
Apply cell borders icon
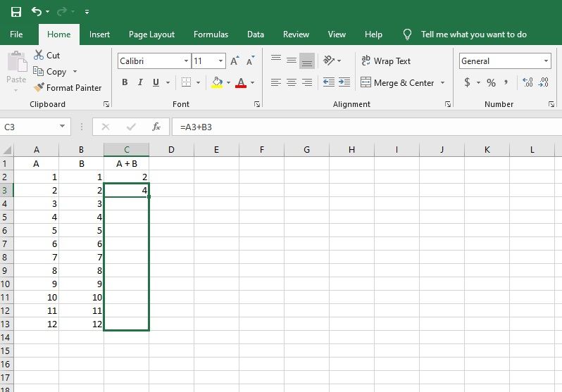pos(186,82)
